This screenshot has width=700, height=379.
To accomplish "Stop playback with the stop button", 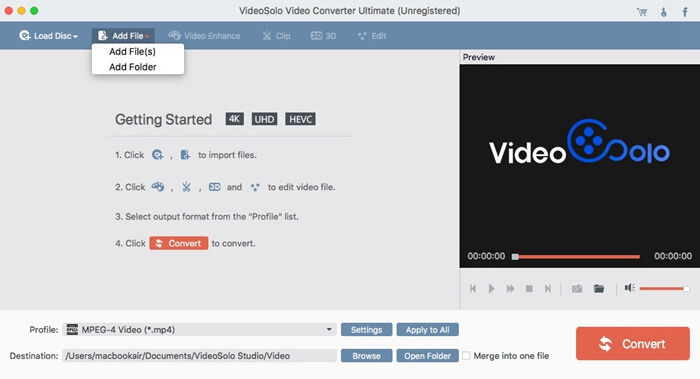I will (x=529, y=289).
